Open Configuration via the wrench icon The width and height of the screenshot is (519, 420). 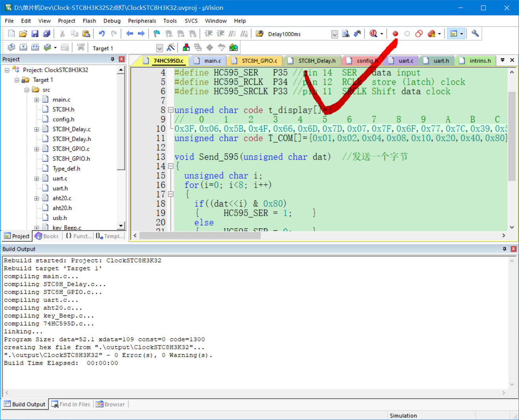(475, 34)
